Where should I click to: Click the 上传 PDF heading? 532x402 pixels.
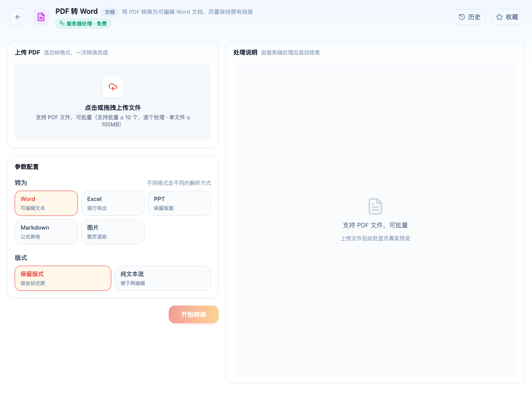pyautogui.click(x=28, y=52)
